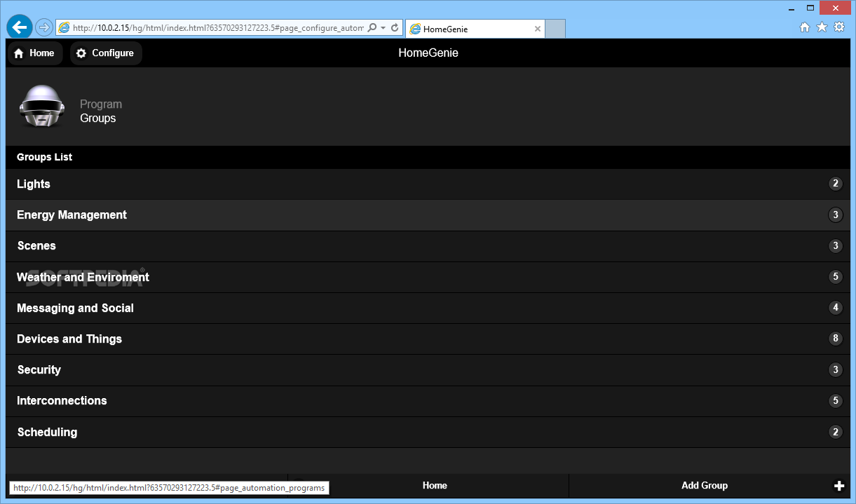Open browser tools gear icon

[x=839, y=27]
